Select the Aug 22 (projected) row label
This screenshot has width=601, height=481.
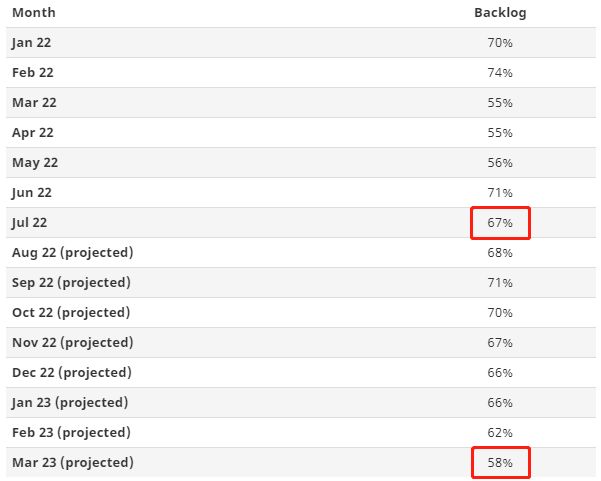coord(72,253)
